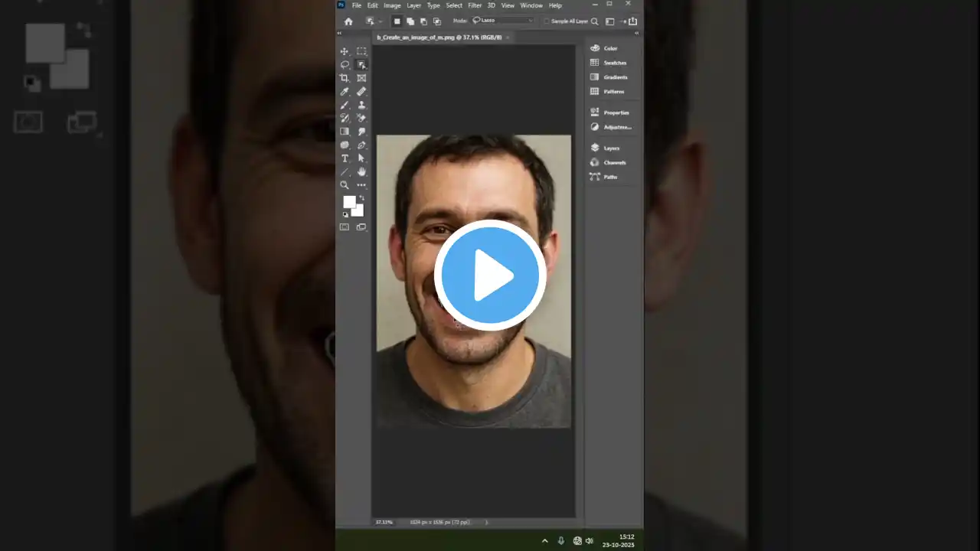980x551 pixels.
Task: Open the Mode Lasso dropdown
Action: click(x=503, y=21)
